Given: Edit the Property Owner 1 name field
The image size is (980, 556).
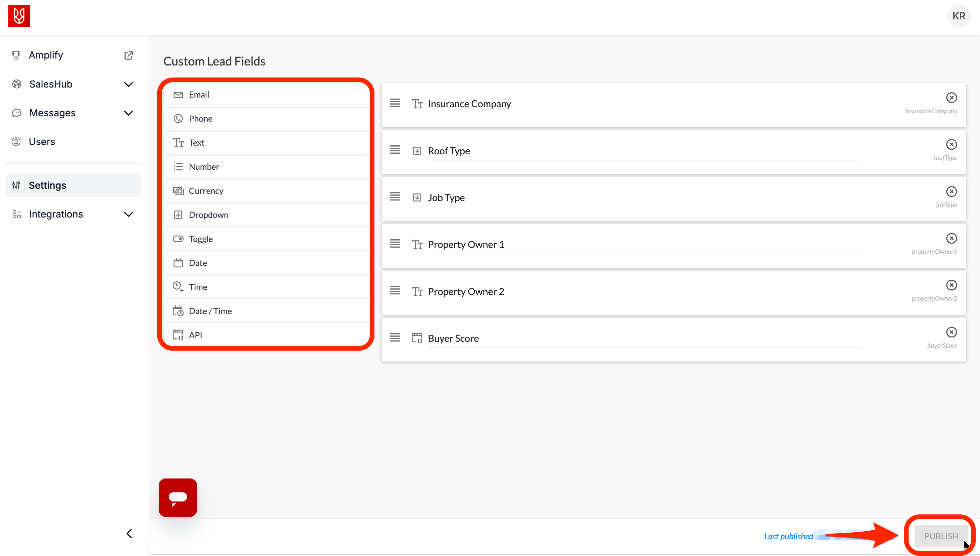Looking at the screenshot, I should coord(644,244).
